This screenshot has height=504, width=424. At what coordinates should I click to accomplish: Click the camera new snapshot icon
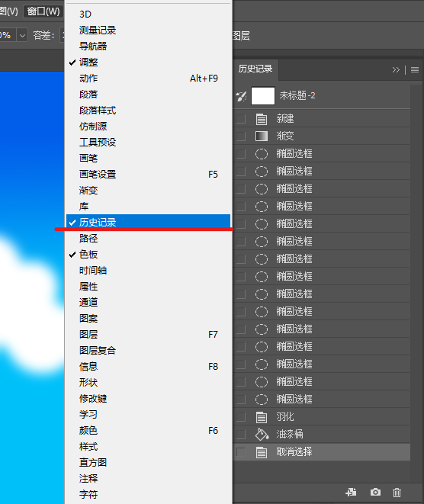pos(375,492)
